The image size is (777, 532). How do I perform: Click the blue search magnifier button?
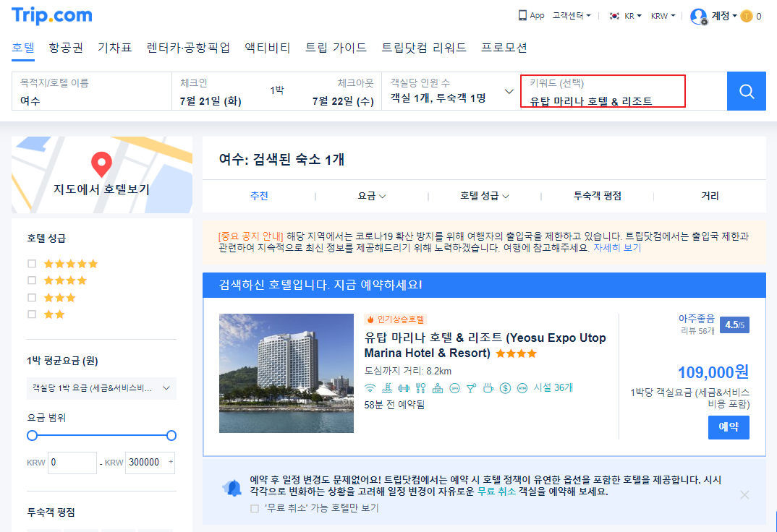pos(747,91)
